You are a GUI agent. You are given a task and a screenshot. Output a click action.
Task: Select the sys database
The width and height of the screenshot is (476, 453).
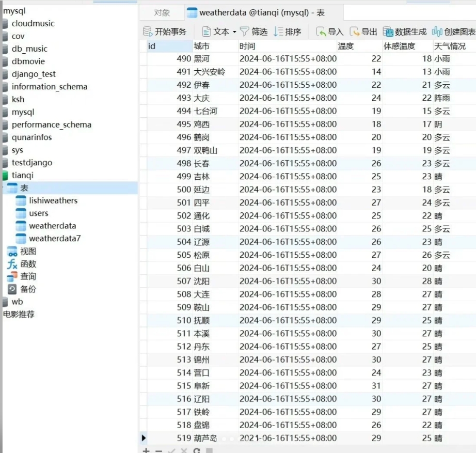tap(18, 150)
